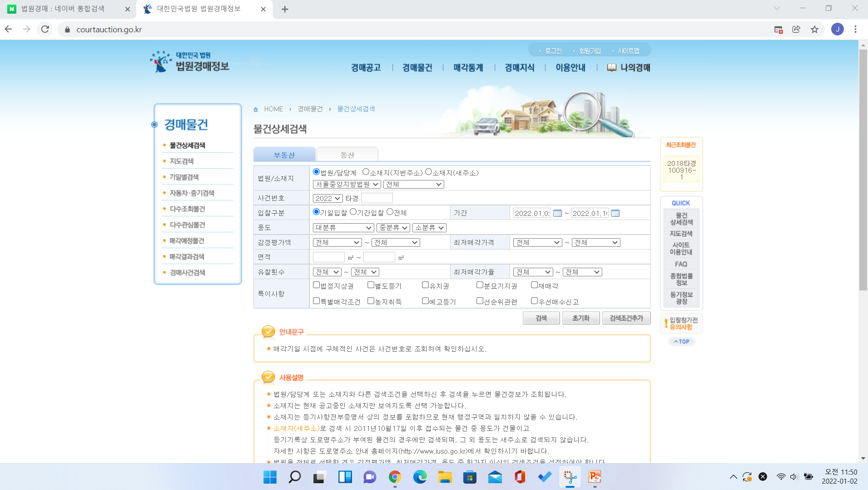Click the share page icon in address bar

click(x=796, y=30)
